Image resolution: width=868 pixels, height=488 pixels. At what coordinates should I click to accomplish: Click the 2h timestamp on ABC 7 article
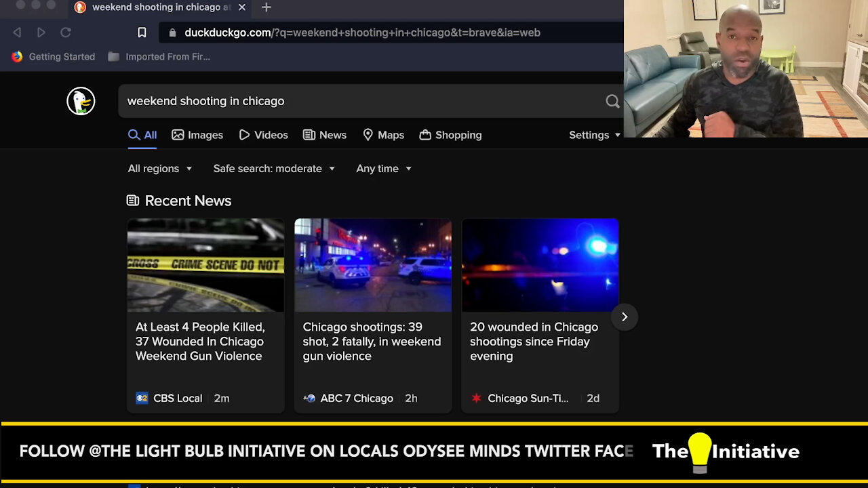[411, 399]
